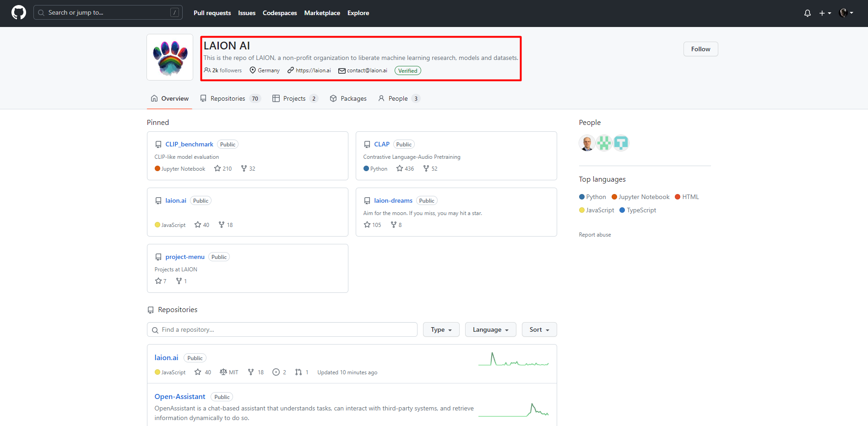The width and height of the screenshot is (868, 426).
Task: Click the contact@laion.ai email link
Action: click(367, 70)
